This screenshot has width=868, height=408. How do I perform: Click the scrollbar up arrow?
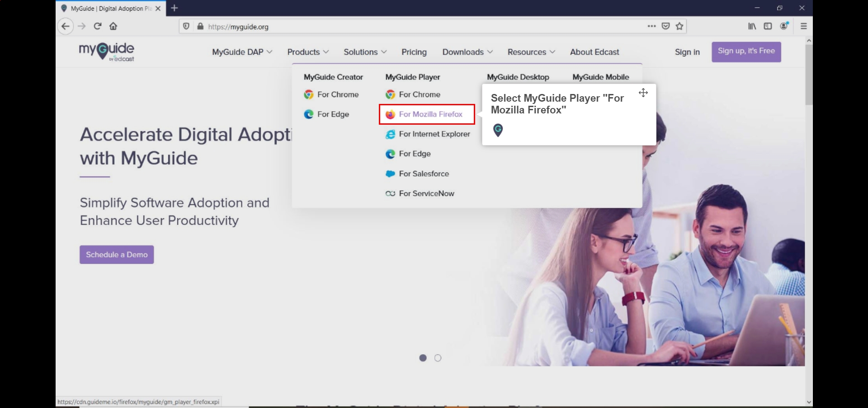click(809, 40)
